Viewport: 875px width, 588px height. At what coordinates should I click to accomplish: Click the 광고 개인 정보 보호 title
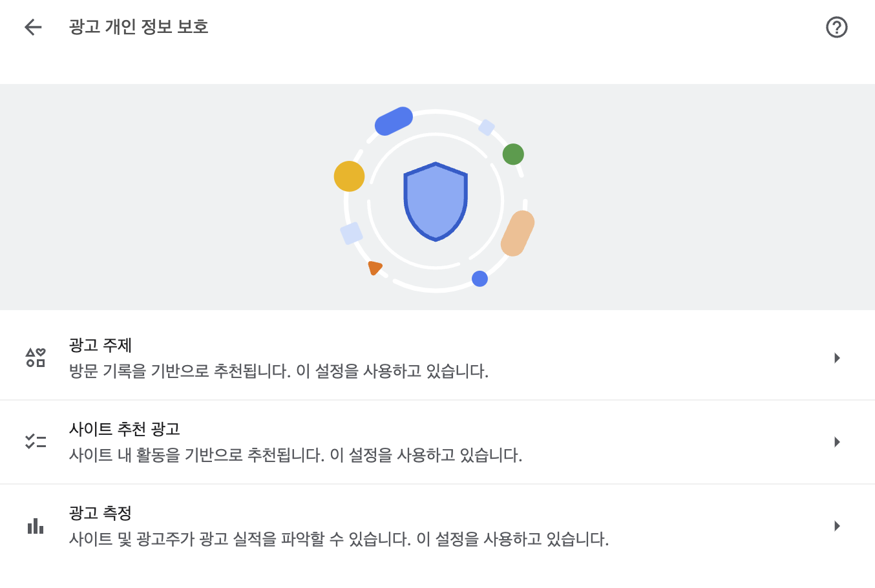(x=138, y=26)
